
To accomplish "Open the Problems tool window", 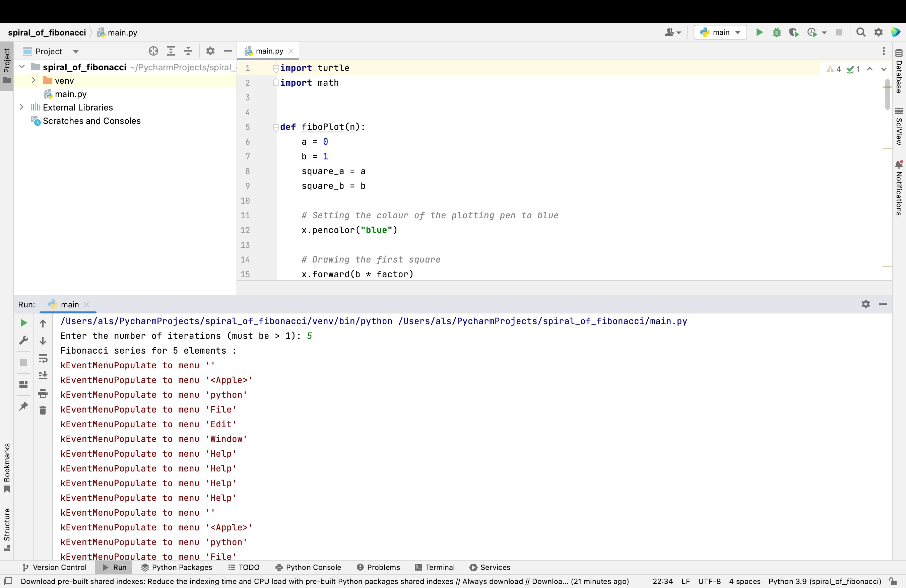I will click(x=378, y=567).
